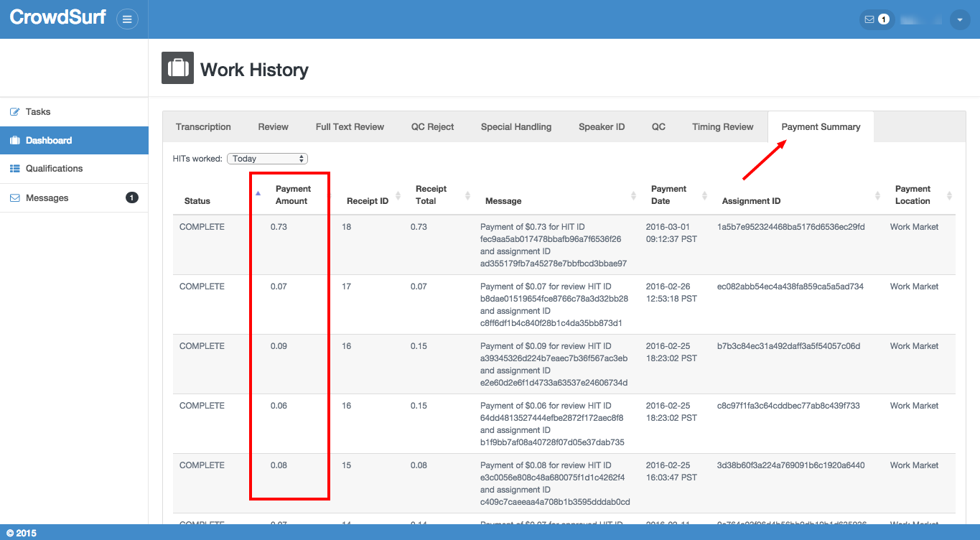Click the 'Payment of $0.07 for review' message

(554, 305)
